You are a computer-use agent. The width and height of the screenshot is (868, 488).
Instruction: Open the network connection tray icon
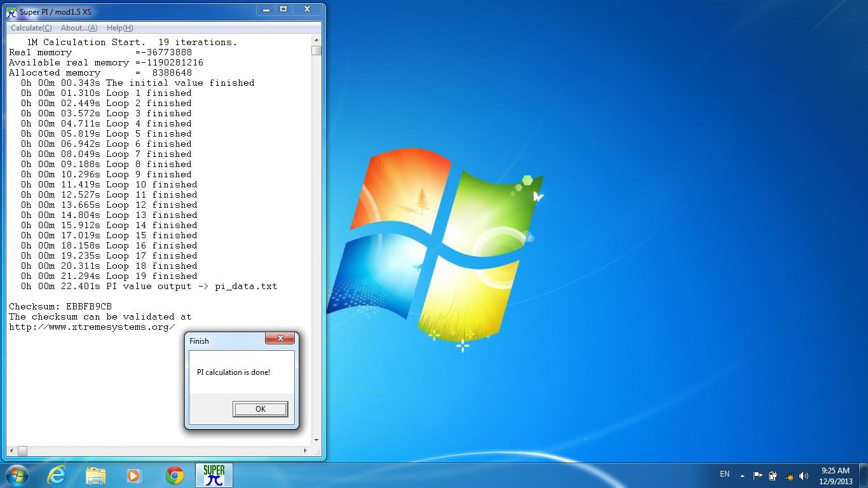coord(789,475)
